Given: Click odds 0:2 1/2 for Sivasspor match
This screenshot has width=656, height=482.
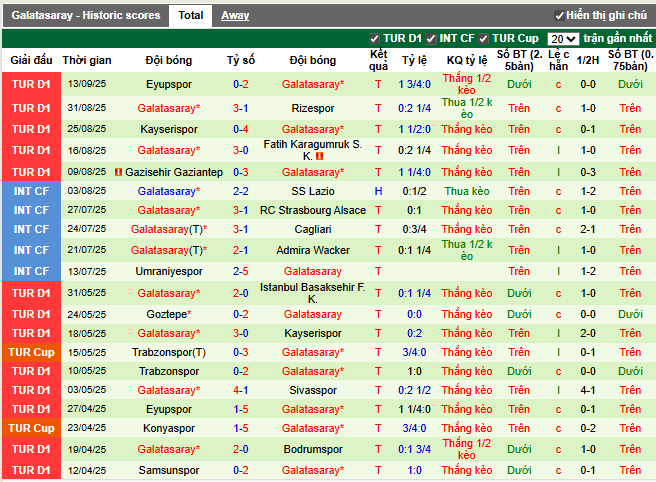Looking at the screenshot, I should click(x=414, y=390).
